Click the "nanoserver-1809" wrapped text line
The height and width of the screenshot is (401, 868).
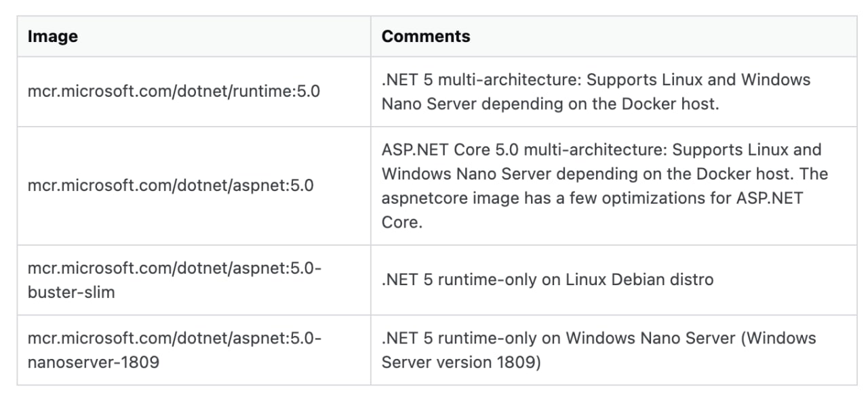tap(93, 362)
